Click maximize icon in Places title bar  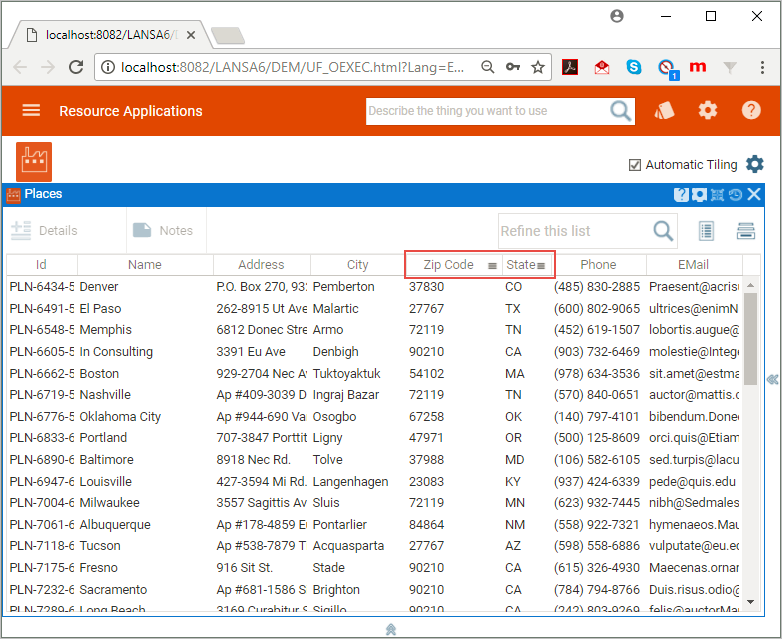click(x=717, y=195)
